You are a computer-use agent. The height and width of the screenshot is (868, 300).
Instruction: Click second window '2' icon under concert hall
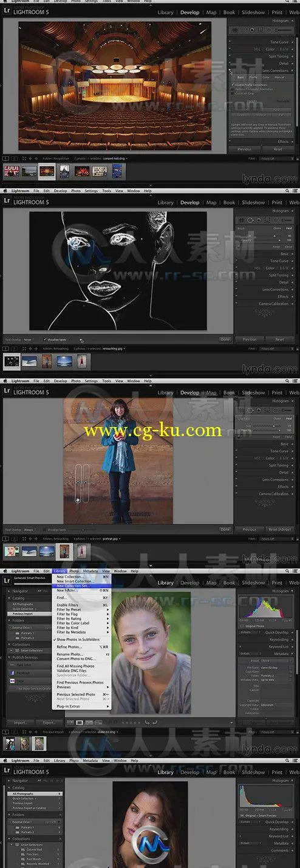pyautogui.click(x=15, y=158)
